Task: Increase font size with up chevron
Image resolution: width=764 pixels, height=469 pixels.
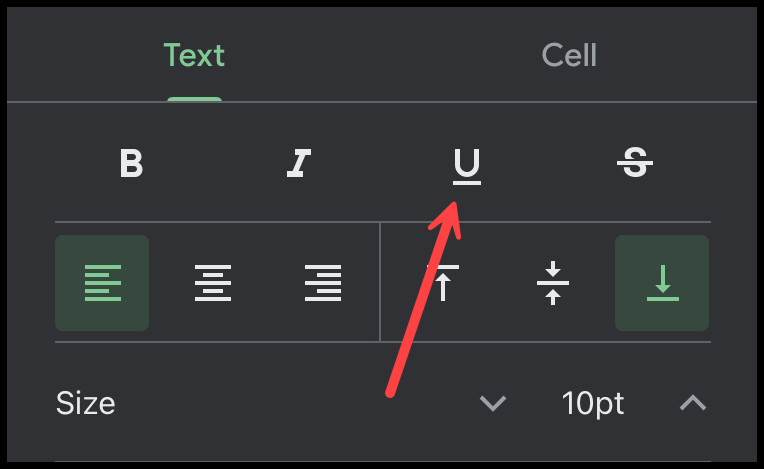Action: [x=693, y=403]
